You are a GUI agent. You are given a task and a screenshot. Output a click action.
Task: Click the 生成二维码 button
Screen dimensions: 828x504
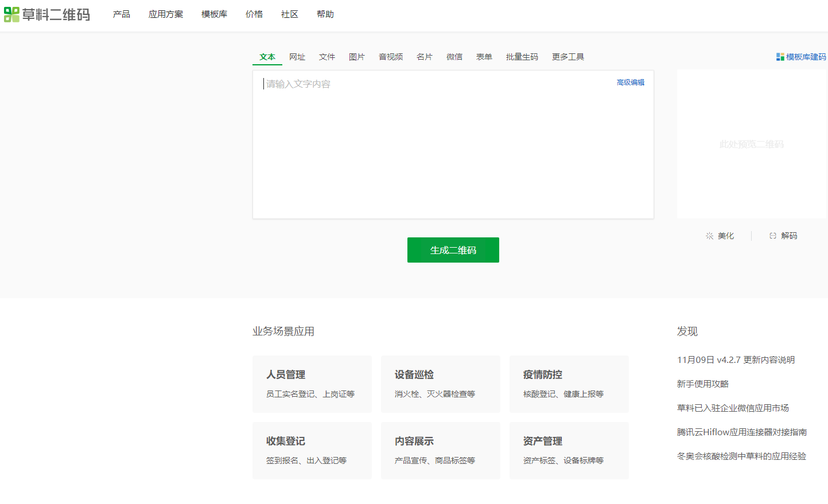[453, 249]
